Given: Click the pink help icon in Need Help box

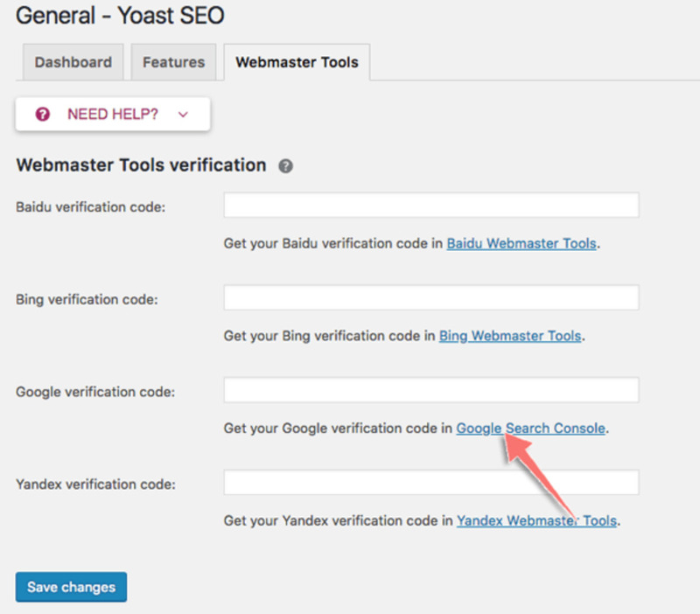Looking at the screenshot, I should 43,115.
